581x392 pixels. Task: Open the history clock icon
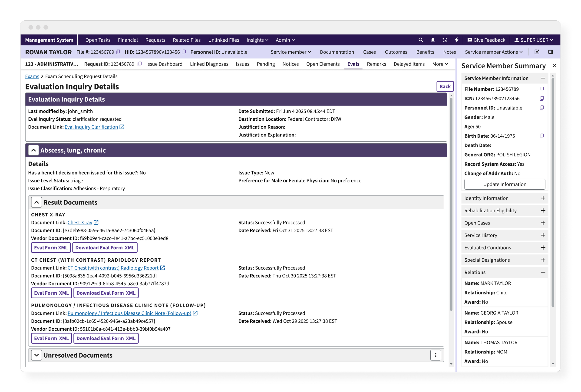click(x=445, y=40)
